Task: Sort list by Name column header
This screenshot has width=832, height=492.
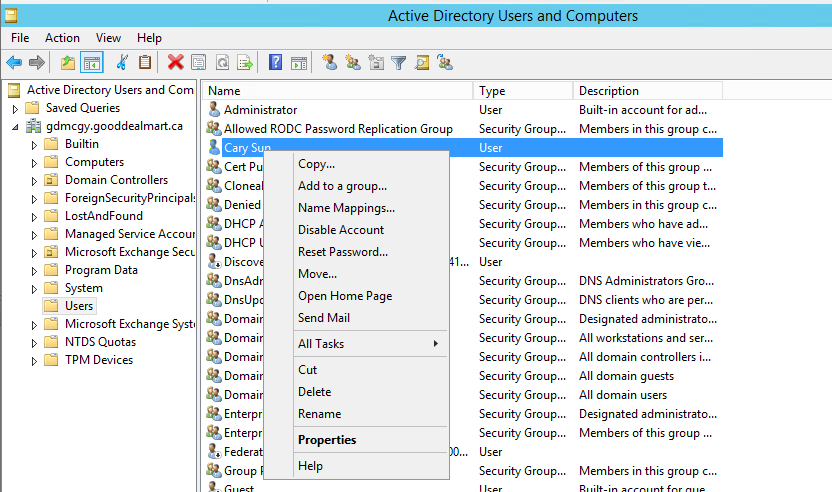Action: (x=337, y=91)
